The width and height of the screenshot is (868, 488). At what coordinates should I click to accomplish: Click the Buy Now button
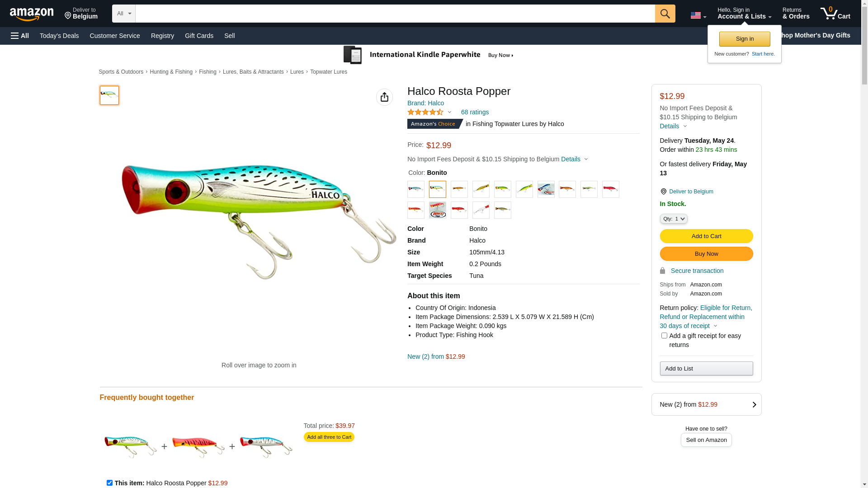click(x=706, y=253)
